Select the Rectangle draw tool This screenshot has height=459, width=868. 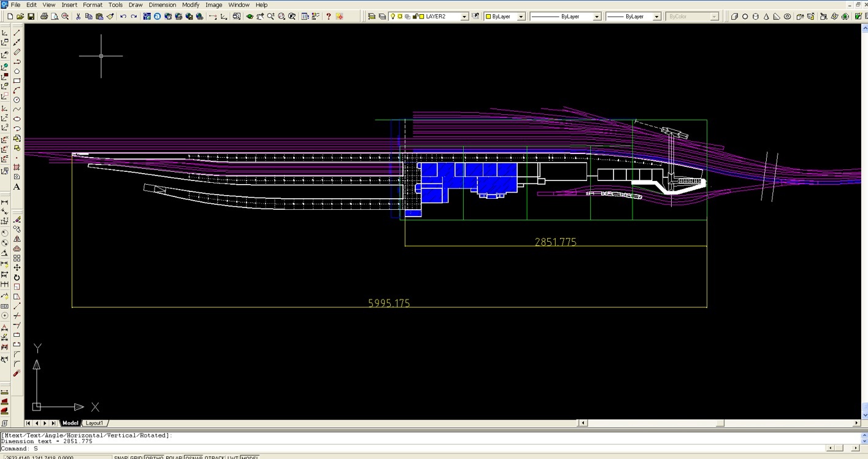pyautogui.click(x=17, y=80)
